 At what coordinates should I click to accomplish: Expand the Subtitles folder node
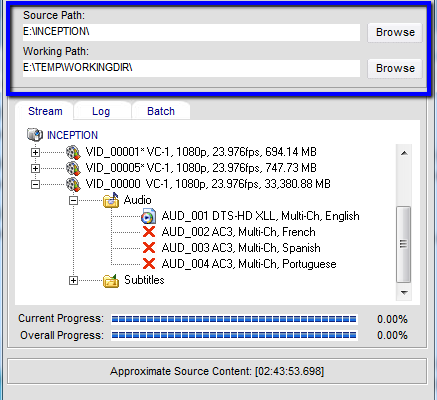pos(73,281)
